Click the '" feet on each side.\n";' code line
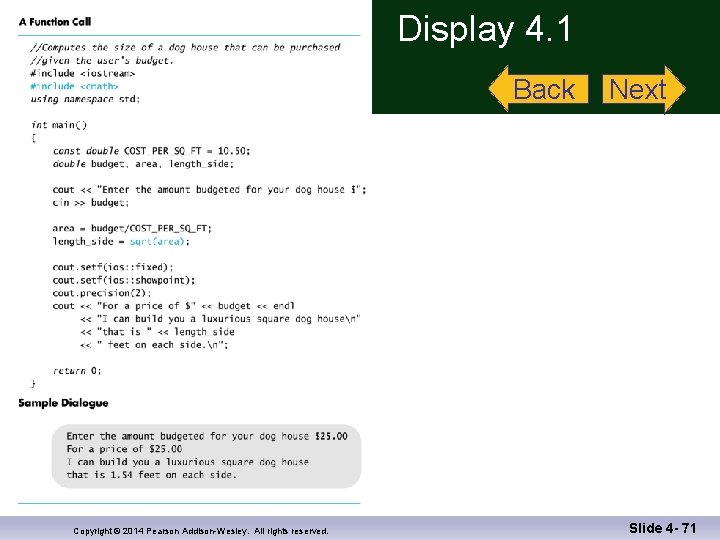This screenshot has height=540, width=720. click(154, 344)
